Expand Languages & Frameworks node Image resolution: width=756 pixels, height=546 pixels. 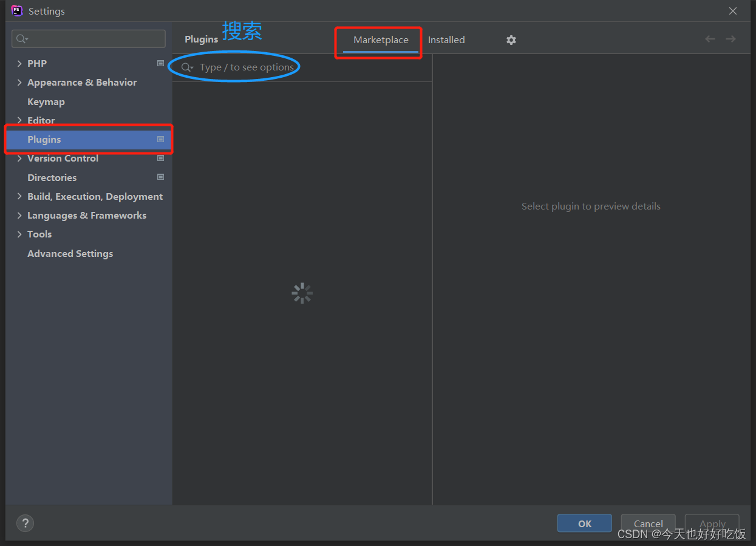tap(19, 215)
